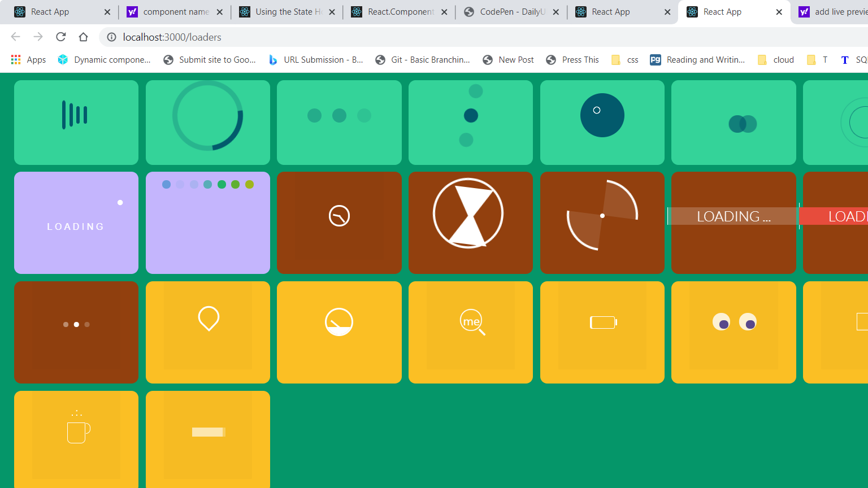Click the overlapping circles loader card
Viewport: 868px width, 488px height.
(734, 123)
